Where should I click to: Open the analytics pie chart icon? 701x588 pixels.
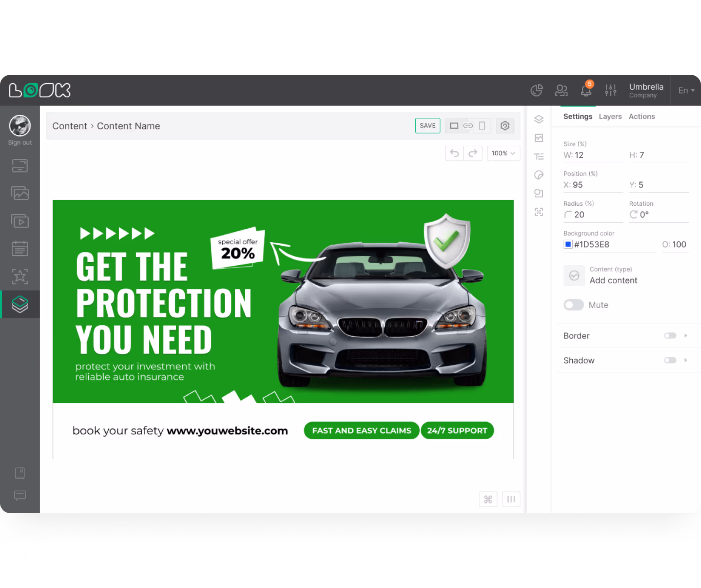tap(537, 90)
